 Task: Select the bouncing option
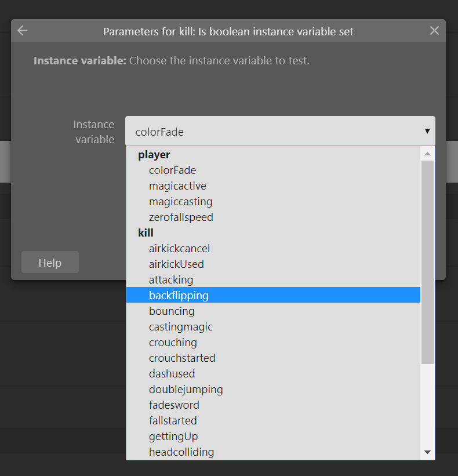[x=273, y=311]
